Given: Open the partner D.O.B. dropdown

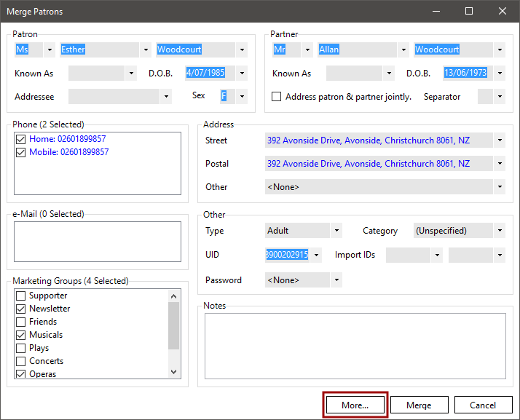Looking at the screenshot, I should pyautogui.click(x=500, y=74).
